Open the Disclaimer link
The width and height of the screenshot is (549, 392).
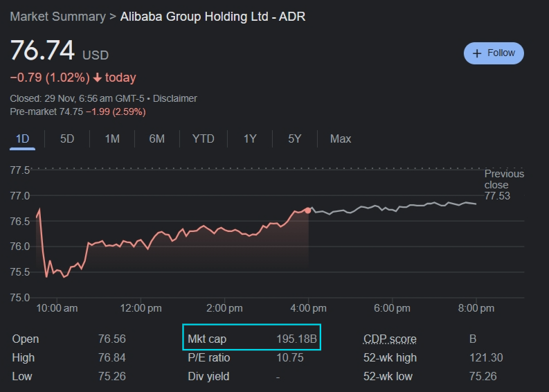pyautogui.click(x=174, y=98)
